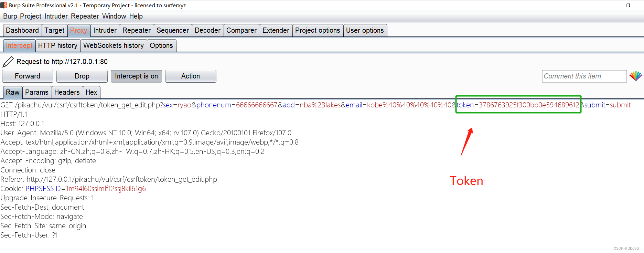Switch to the Dashboard tab
This screenshot has height=253, width=644.
point(22,30)
